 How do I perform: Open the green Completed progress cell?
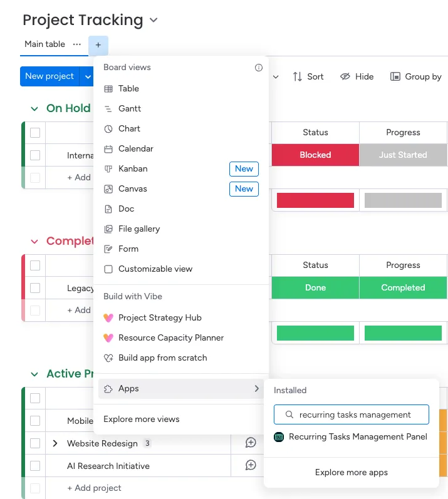point(403,287)
